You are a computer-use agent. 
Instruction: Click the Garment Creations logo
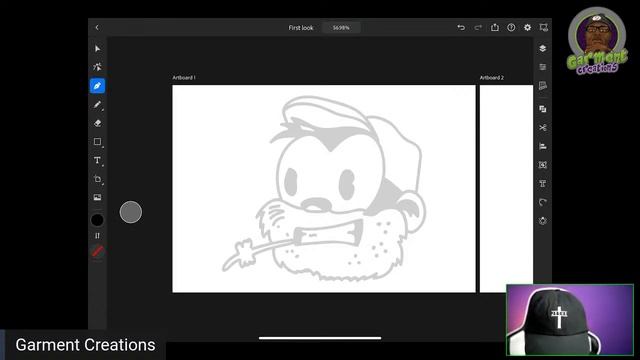[597, 41]
